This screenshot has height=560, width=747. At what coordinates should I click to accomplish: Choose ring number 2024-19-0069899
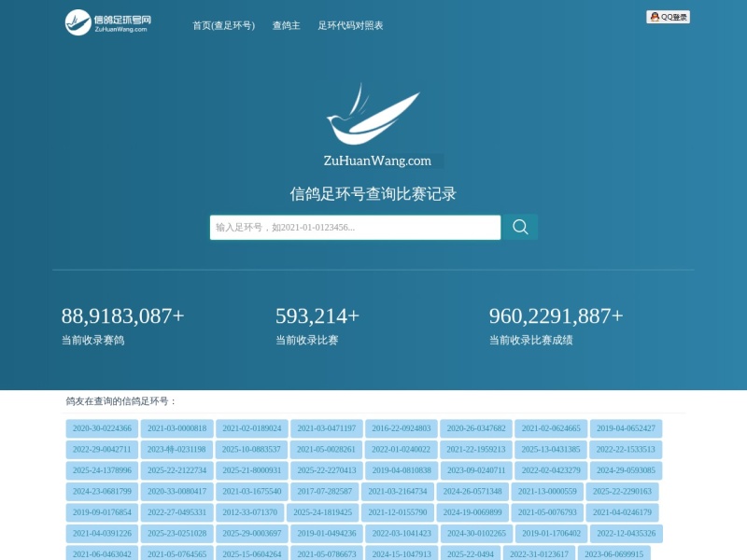point(472,512)
